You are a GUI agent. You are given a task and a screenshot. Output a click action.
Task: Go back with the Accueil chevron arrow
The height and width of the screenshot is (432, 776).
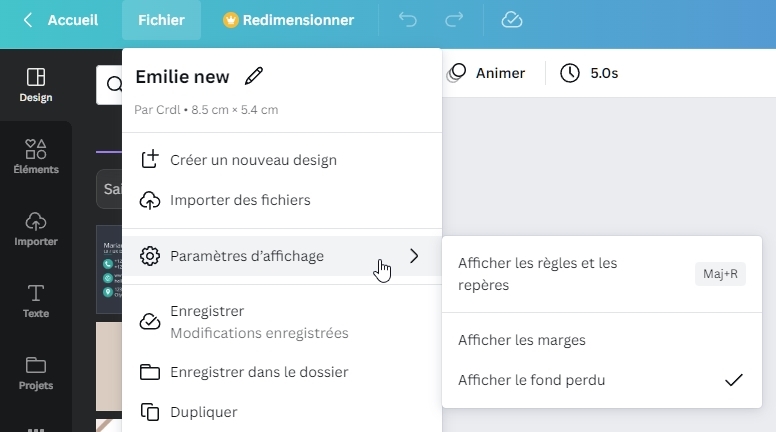[28, 20]
